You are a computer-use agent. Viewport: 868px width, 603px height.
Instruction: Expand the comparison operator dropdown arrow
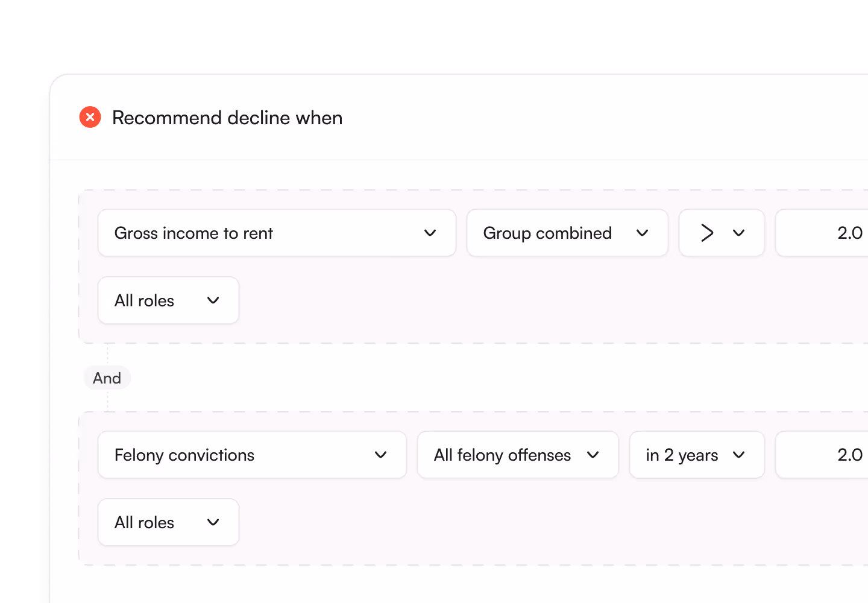739,233
